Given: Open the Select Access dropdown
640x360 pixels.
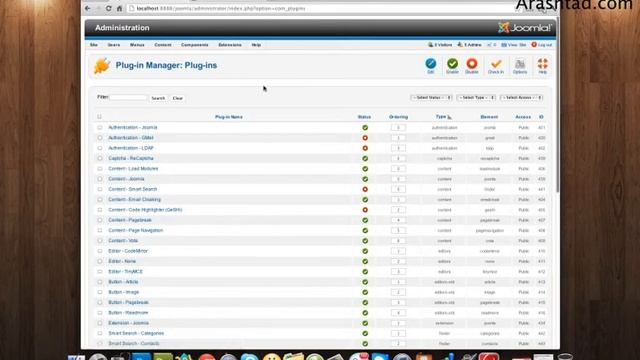Looking at the screenshot, I should [x=521, y=98].
